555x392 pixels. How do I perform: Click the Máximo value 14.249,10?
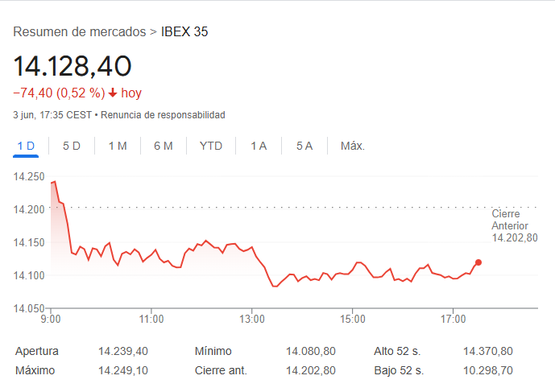(x=123, y=370)
